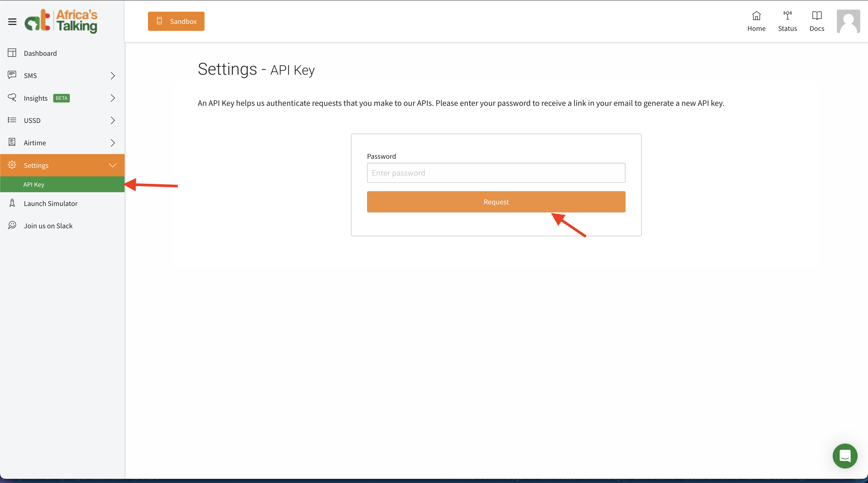The height and width of the screenshot is (483, 868).
Task: Click the Insights icon in the sidebar
Action: click(x=12, y=97)
